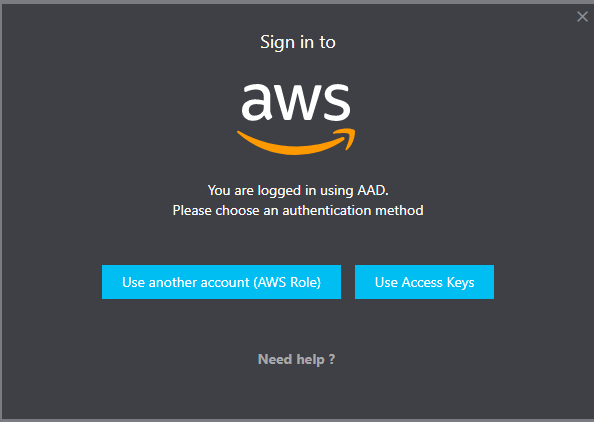Click the question mark after Need help

[332, 358]
